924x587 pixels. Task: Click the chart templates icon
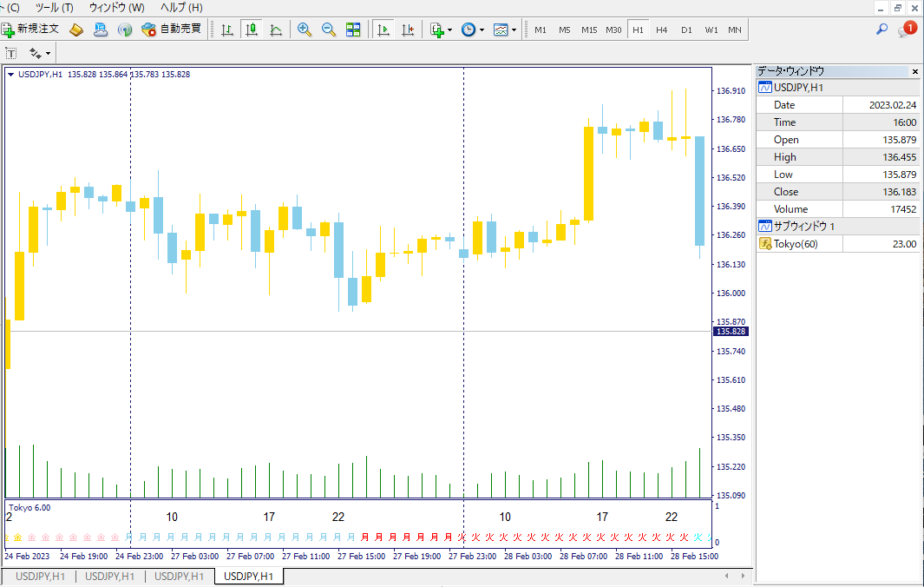click(x=501, y=30)
